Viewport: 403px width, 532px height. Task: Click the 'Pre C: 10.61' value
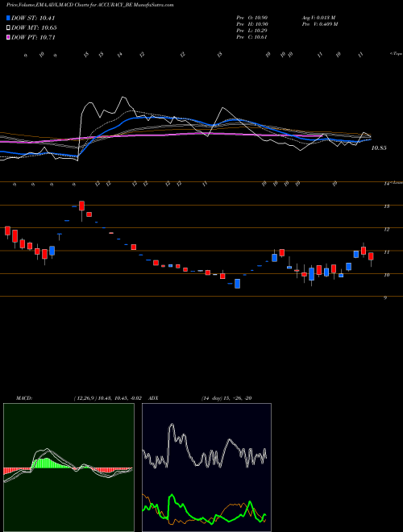pyautogui.click(x=252, y=37)
